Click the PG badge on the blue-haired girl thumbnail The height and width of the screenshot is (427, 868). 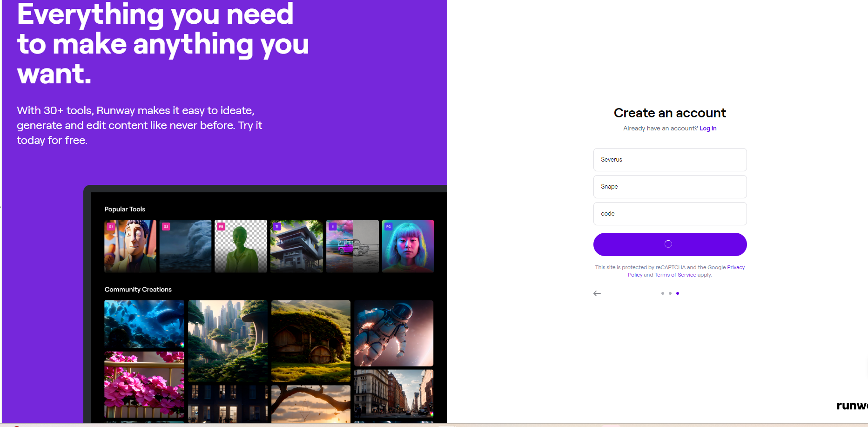pos(388,227)
